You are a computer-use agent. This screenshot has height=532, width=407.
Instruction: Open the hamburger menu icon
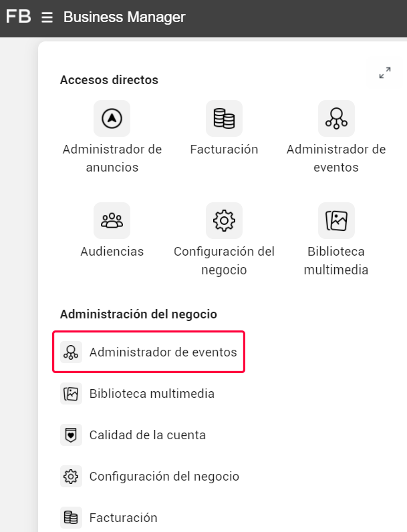(x=47, y=17)
